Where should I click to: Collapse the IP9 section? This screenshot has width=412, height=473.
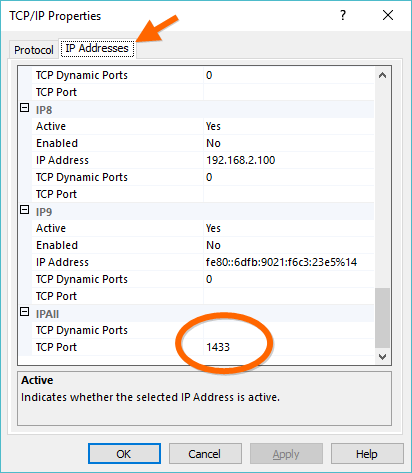pyautogui.click(x=25, y=210)
